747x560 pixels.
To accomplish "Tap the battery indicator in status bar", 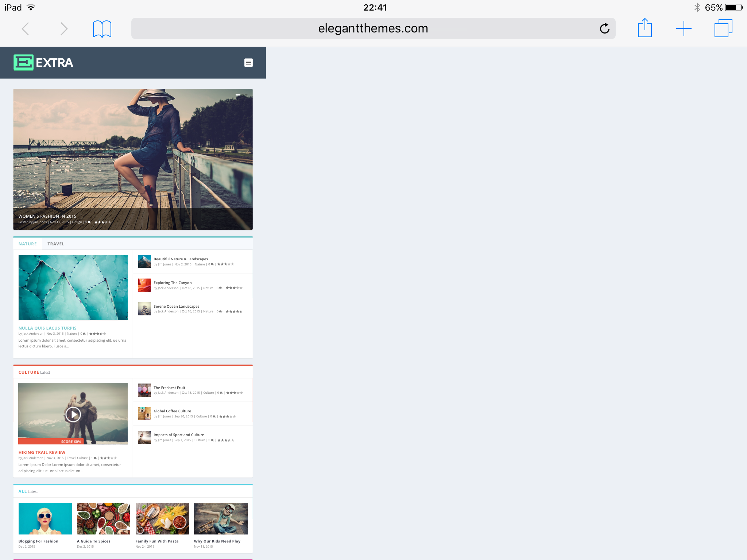I will 734,7.
